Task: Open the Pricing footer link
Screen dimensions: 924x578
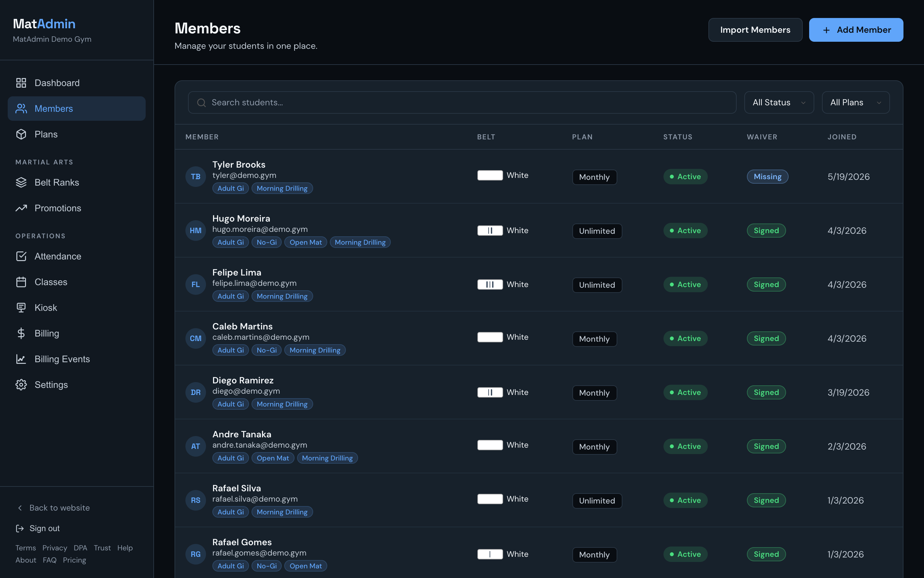Action: click(x=74, y=560)
